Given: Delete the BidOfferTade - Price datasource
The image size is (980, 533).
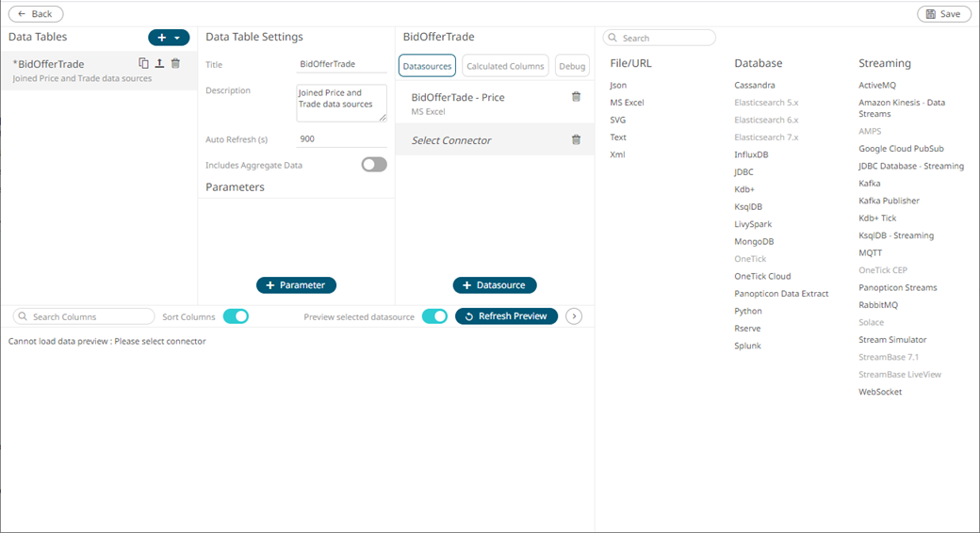Looking at the screenshot, I should (x=576, y=97).
